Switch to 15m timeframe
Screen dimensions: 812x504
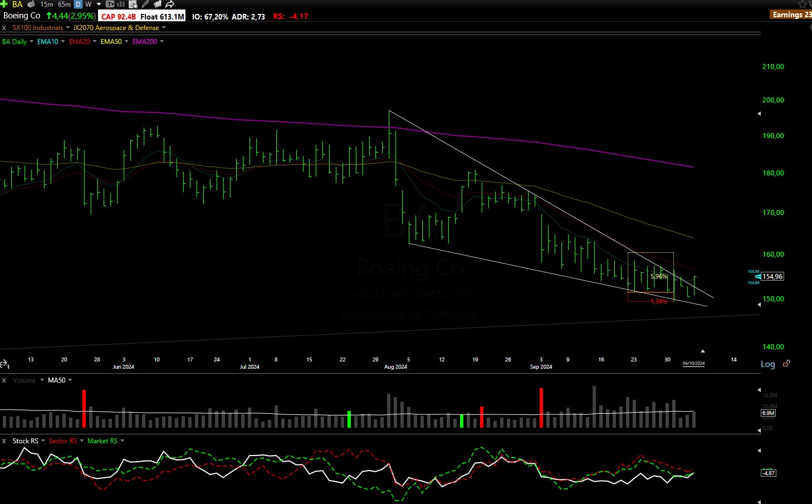tap(47, 4)
